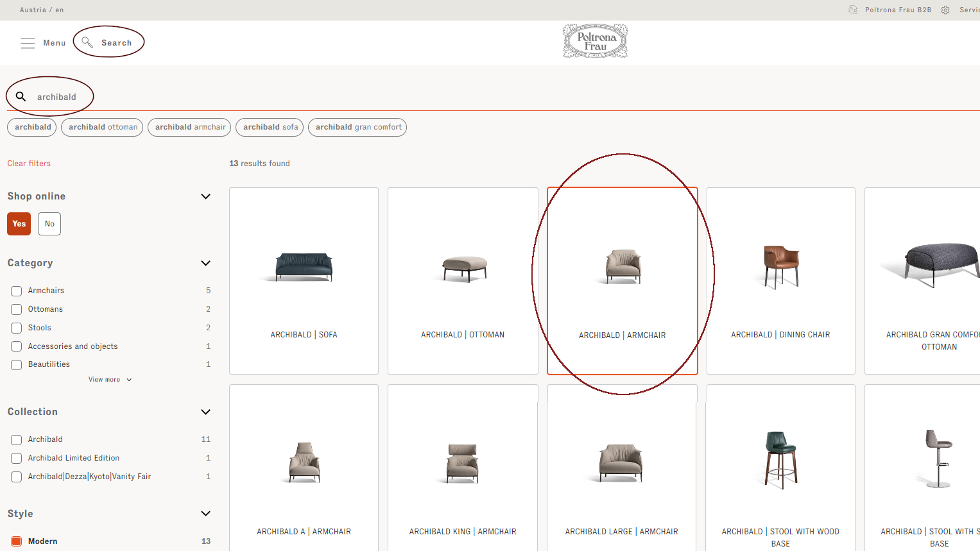Collapse the Category filter section
This screenshot has height=551, width=980.
205,263
